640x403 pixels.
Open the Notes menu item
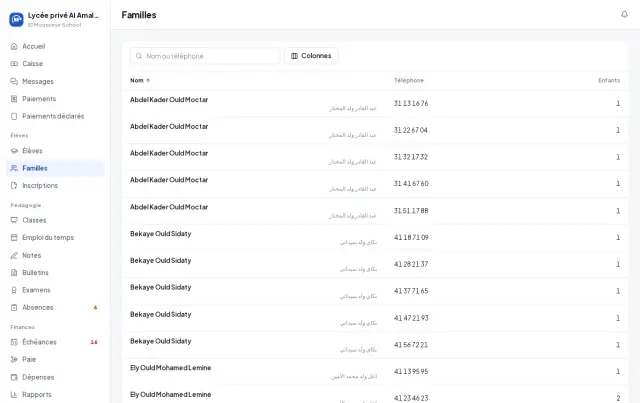pos(55,255)
